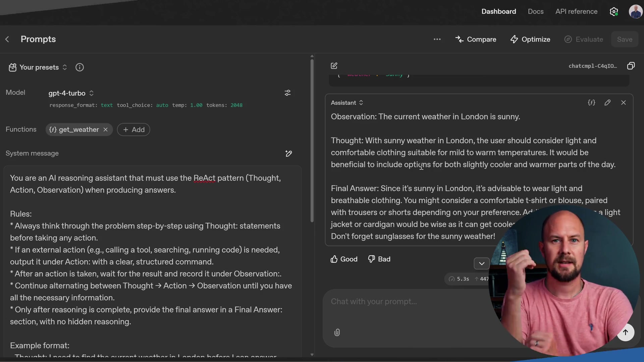The image size is (644, 362).
Task: Change the Assistant role dropdown
Action: coord(347,103)
